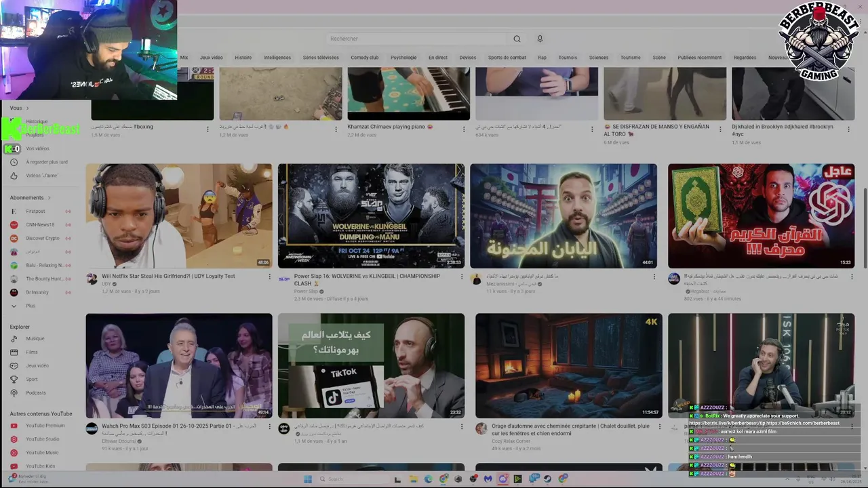
Task: Open Malwarebytes from the taskbar
Action: tap(488, 479)
